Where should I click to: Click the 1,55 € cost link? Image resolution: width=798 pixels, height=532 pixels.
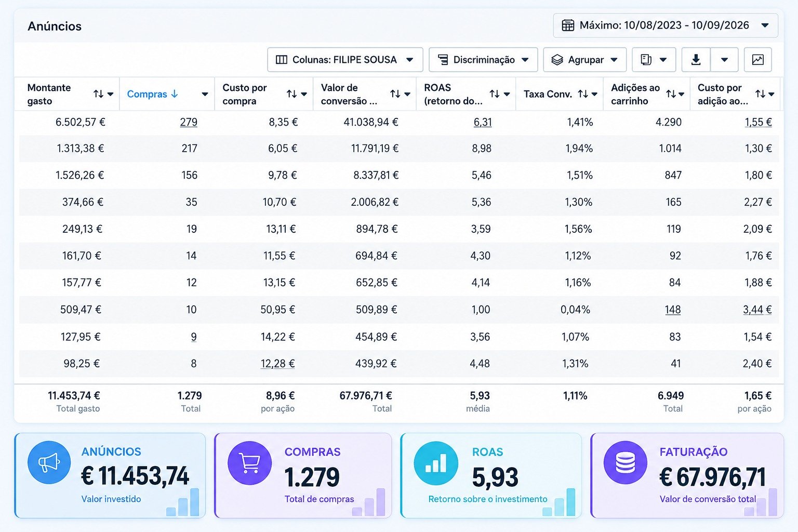(758, 122)
